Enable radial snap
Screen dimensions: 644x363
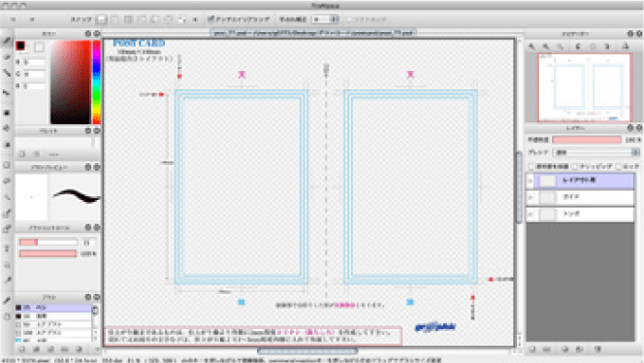[155, 19]
